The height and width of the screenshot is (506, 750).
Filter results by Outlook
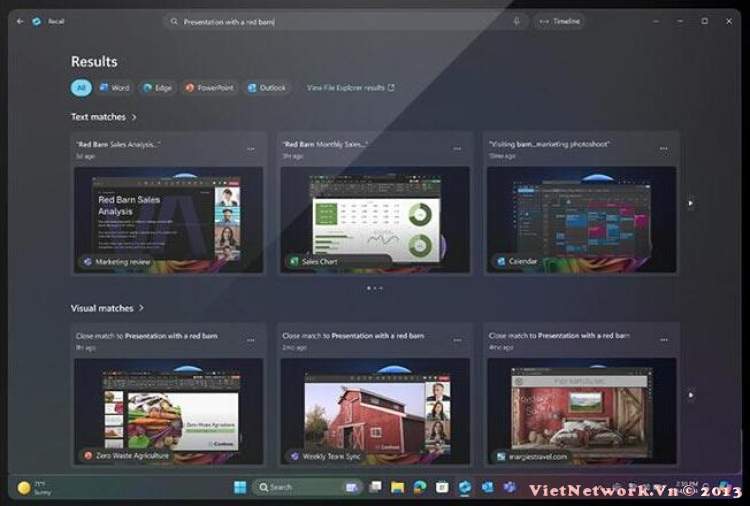(267, 88)
